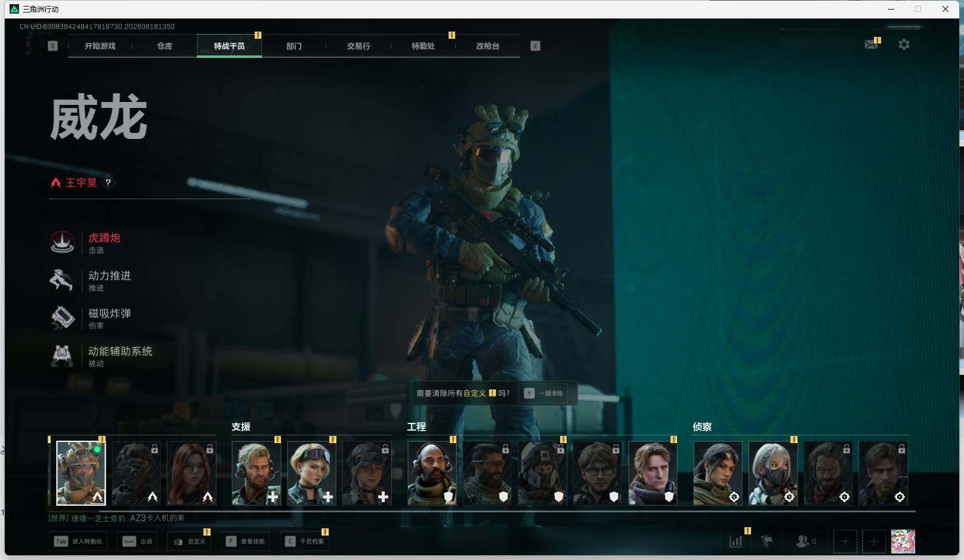Click the 出战 deploy button
964x560 pixels.
click(x=137, y=542)
